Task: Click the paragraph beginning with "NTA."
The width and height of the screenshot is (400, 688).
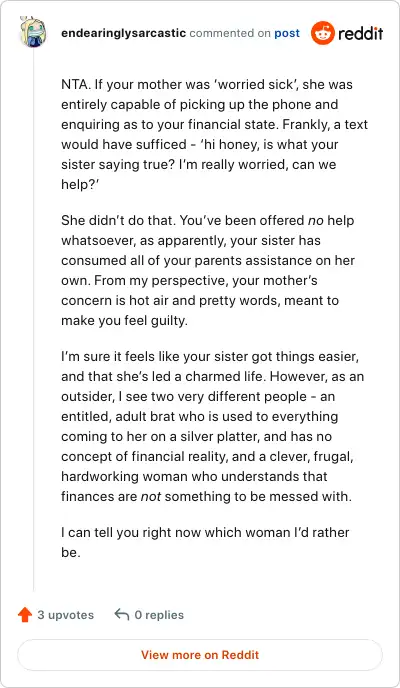Action: coord(214,134)
